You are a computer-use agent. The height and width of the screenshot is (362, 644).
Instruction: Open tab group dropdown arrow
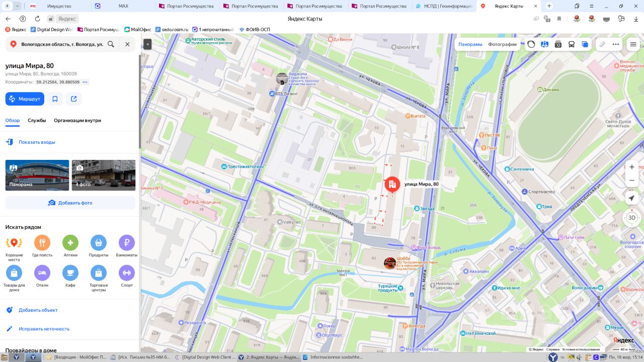(x=18, y=6)
